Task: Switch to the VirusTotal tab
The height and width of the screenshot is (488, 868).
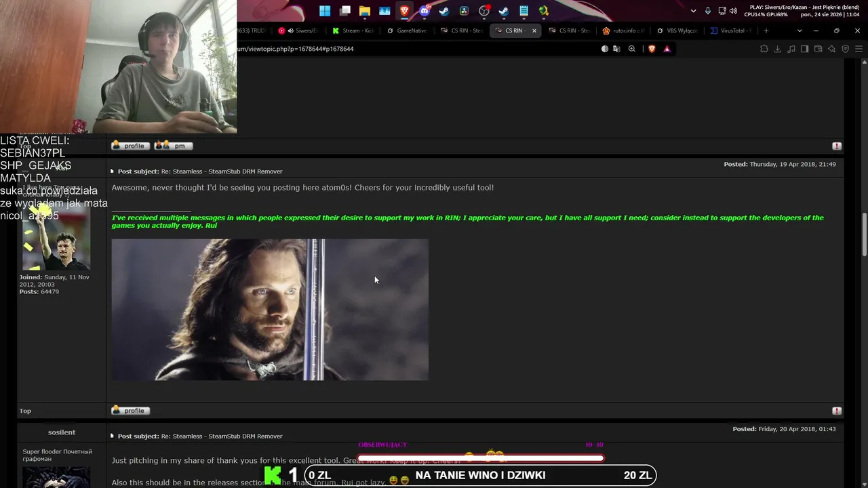Action: [x=732, y=30]
